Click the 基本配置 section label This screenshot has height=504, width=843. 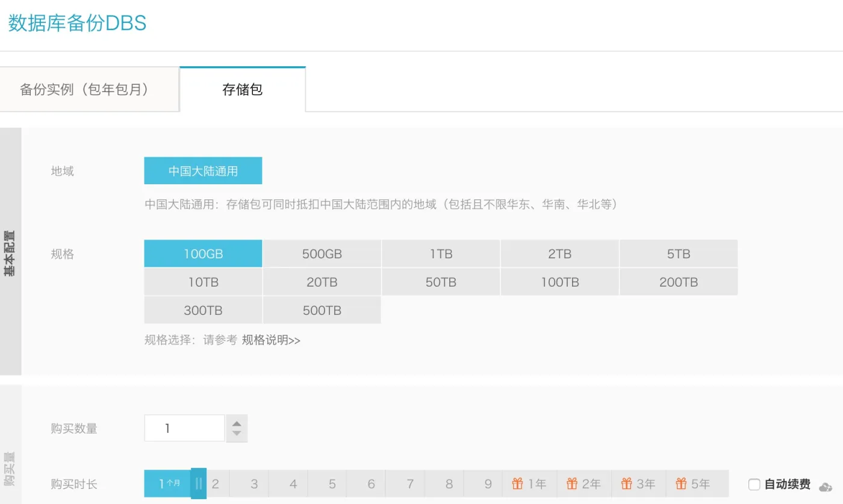click(10, 253)
